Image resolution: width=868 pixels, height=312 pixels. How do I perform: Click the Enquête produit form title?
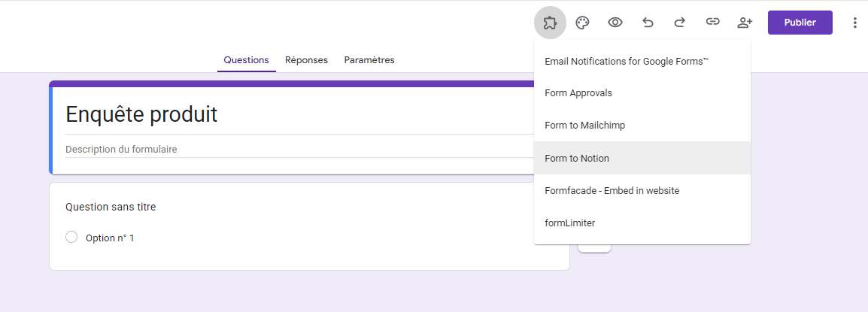tap(141, 114)
